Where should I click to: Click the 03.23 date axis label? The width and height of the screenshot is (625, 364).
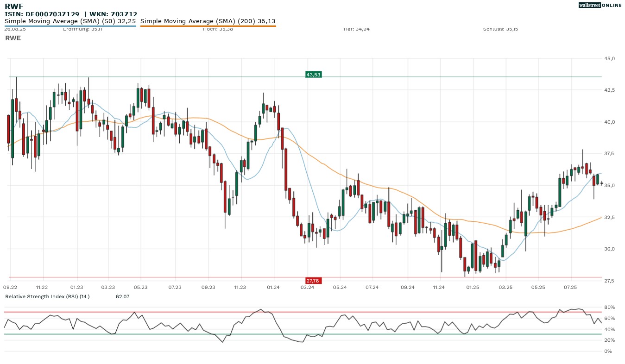pos(108,287)
